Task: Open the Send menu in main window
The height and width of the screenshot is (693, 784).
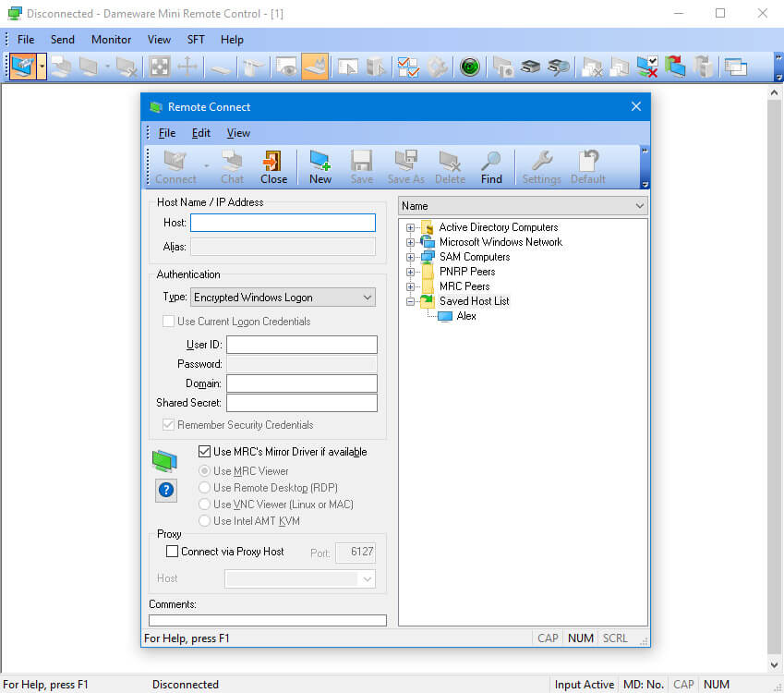Action: pos(63,40)
